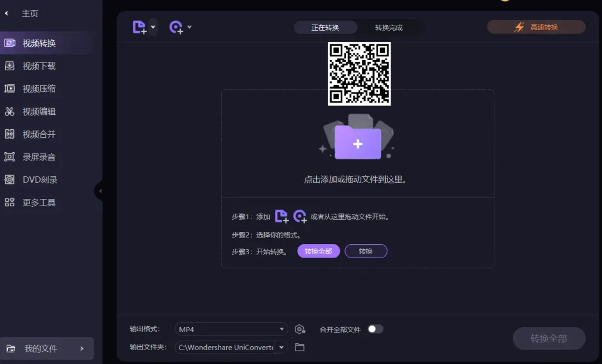Click the 我的文件 folder icon
Screen dimensions: 602x364
pos(11,348)
